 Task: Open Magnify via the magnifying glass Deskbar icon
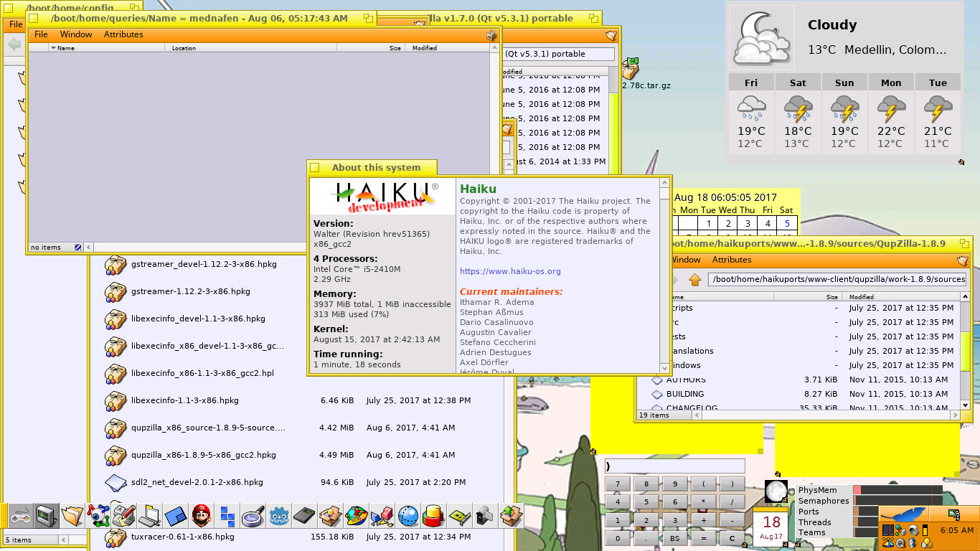pyautogui.click(x=251, y=515)
